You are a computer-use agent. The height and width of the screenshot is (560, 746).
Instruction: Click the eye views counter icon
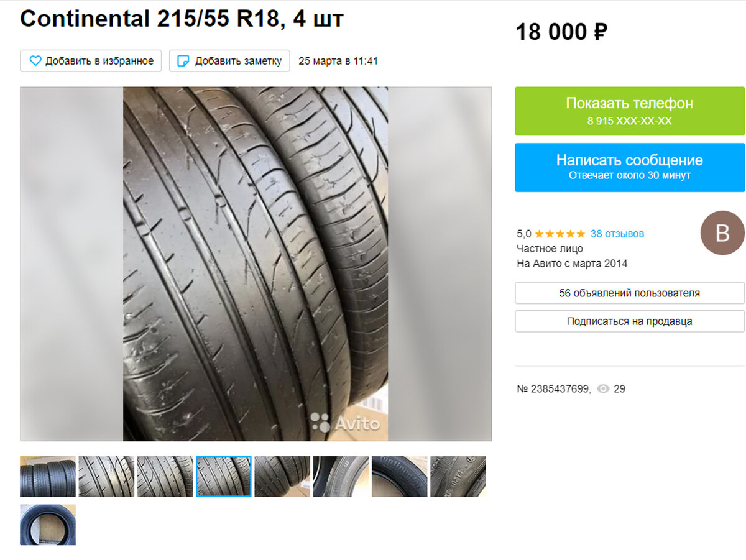point(602,389)
